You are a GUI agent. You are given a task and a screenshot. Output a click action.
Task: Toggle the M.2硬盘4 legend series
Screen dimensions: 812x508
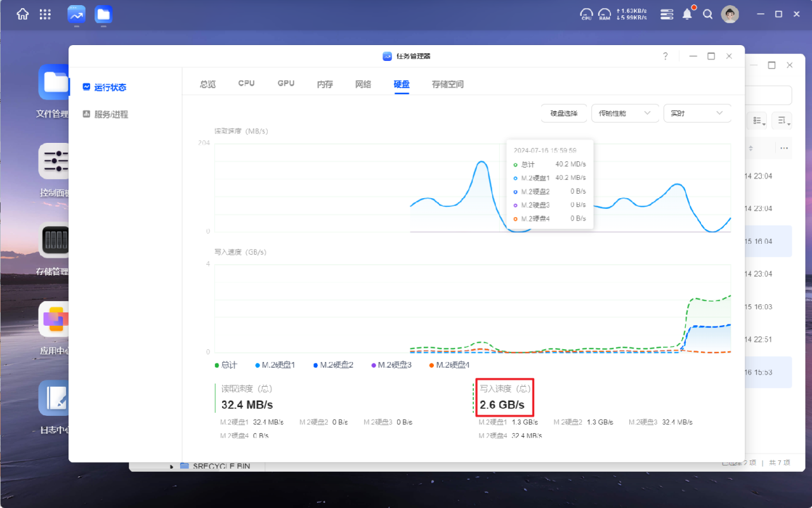tap(449, 365)
